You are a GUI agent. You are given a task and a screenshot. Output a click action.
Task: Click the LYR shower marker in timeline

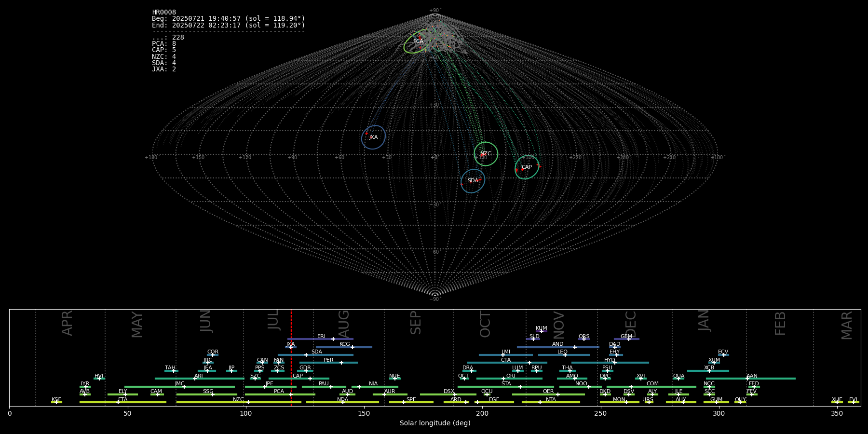pyautogui.click(x=85, y=386)
